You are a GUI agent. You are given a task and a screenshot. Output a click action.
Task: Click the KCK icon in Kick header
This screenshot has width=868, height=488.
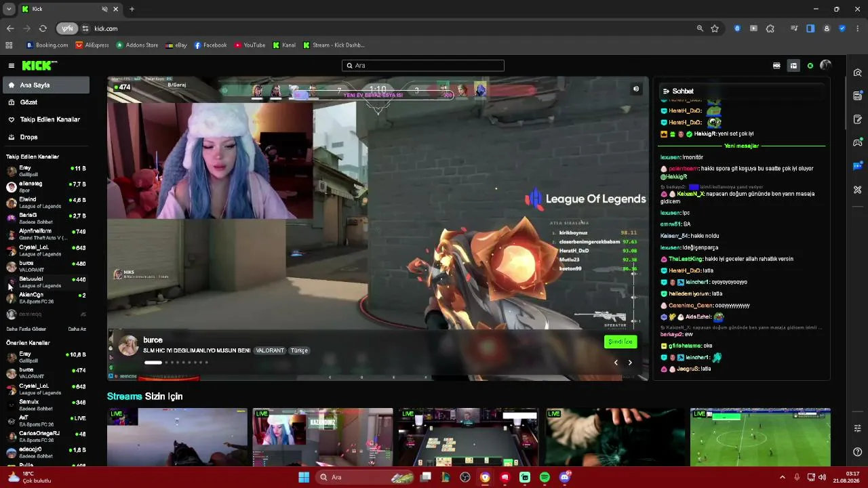[776, 66]
